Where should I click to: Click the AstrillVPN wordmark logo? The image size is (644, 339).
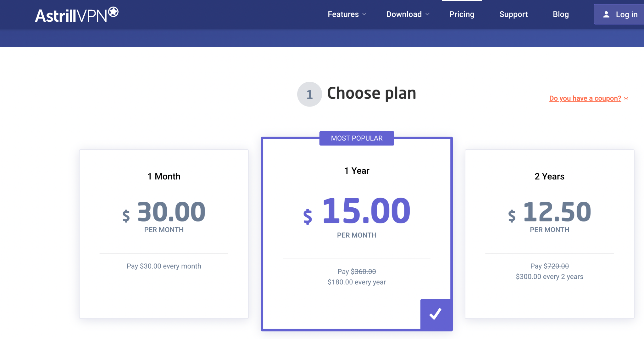pos(71,16)
